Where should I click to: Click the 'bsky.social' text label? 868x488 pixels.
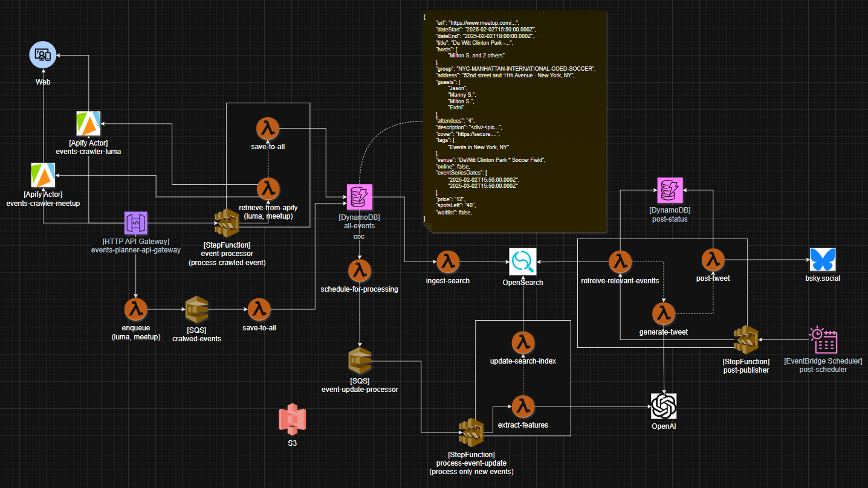pyautogui.click(x=822, y=278)
